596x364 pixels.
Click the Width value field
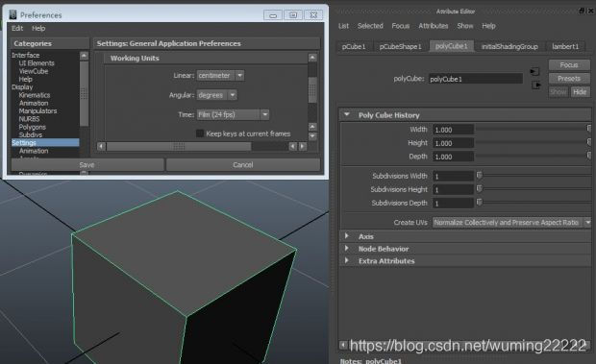pos(453,130)
